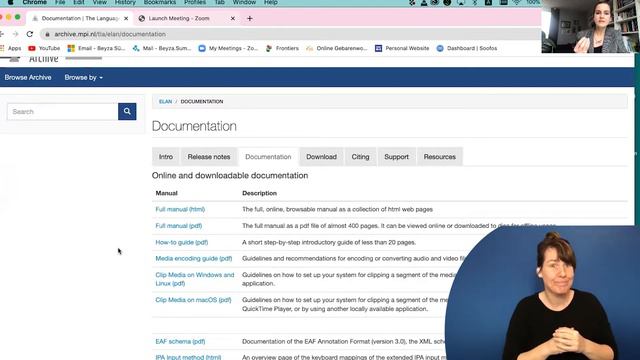Open the YouTube bookmark
The image size is (640, 360).
[x=44, y=48]
